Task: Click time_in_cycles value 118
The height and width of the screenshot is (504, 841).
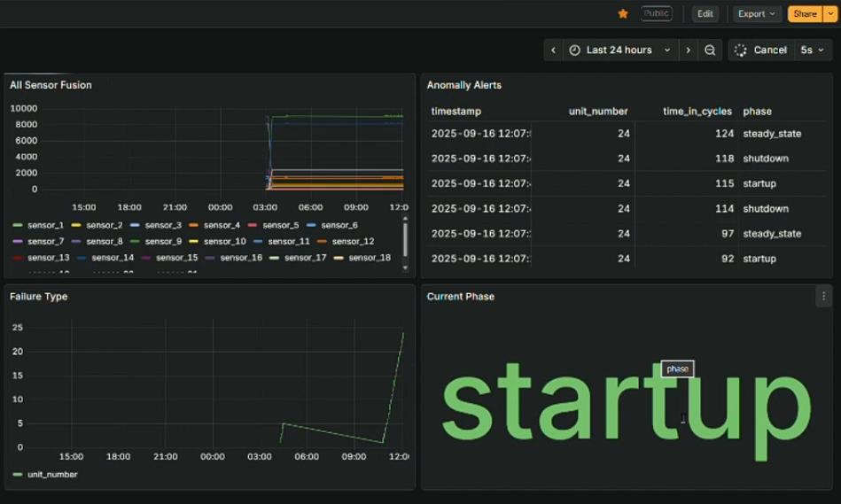Action: click(724, 159)
